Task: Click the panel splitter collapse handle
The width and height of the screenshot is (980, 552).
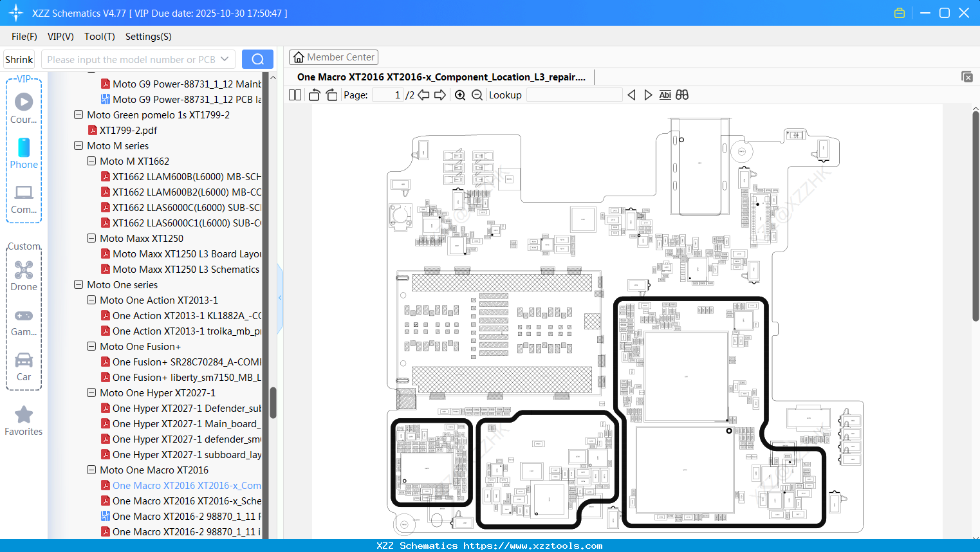Action: [280, 297]
